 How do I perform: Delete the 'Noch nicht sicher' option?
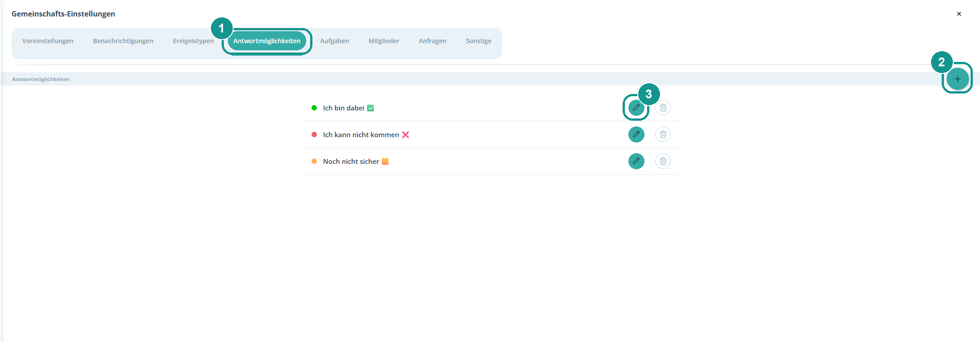coord(663,161)
